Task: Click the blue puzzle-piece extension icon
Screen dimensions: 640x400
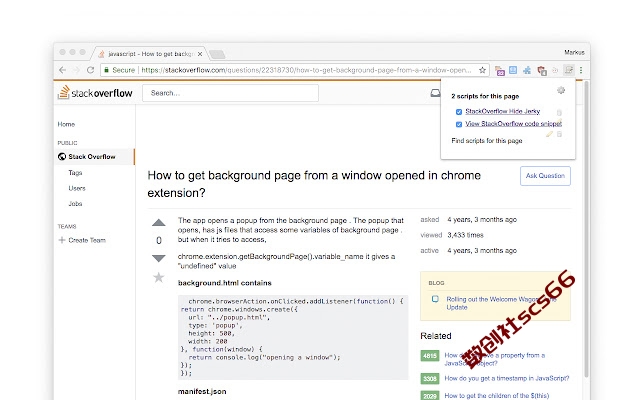Action: [x=527, y=70]
